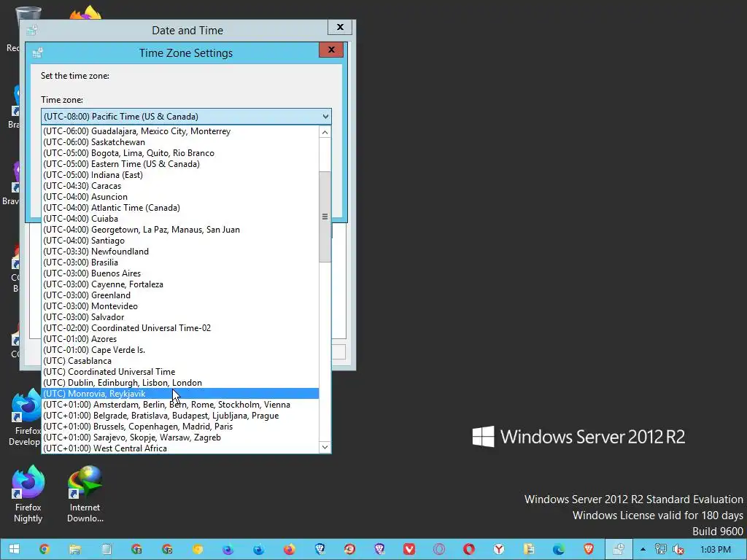This screenshot has height=560, width=747.
Task: Select the Saskatchewan time zone
Action: [180, 142]
